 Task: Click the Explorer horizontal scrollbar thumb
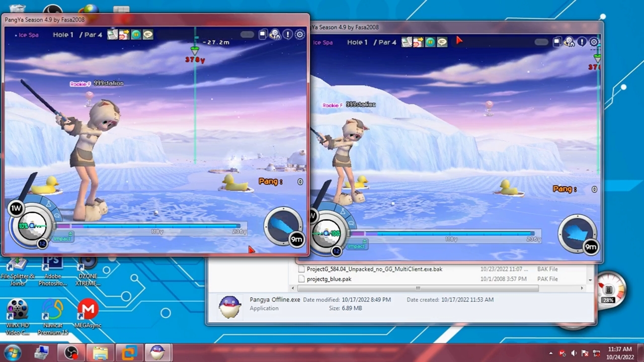(418, 288)
